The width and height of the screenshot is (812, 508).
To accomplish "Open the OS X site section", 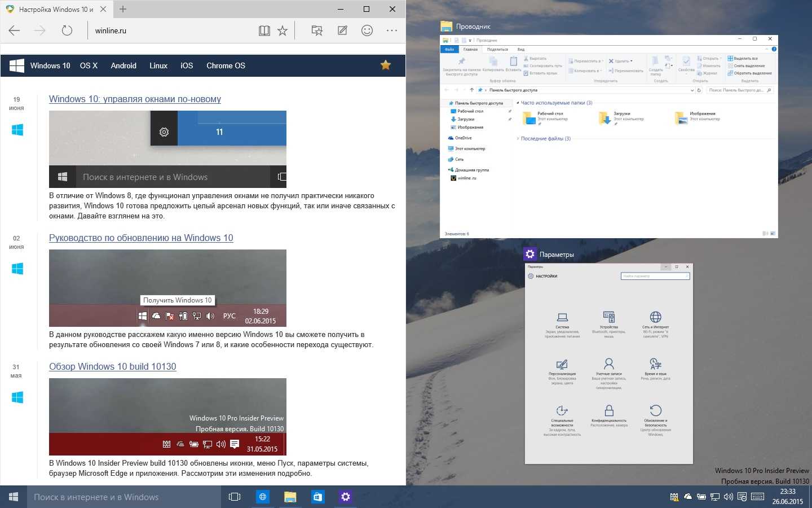I will tap(89, 65).
